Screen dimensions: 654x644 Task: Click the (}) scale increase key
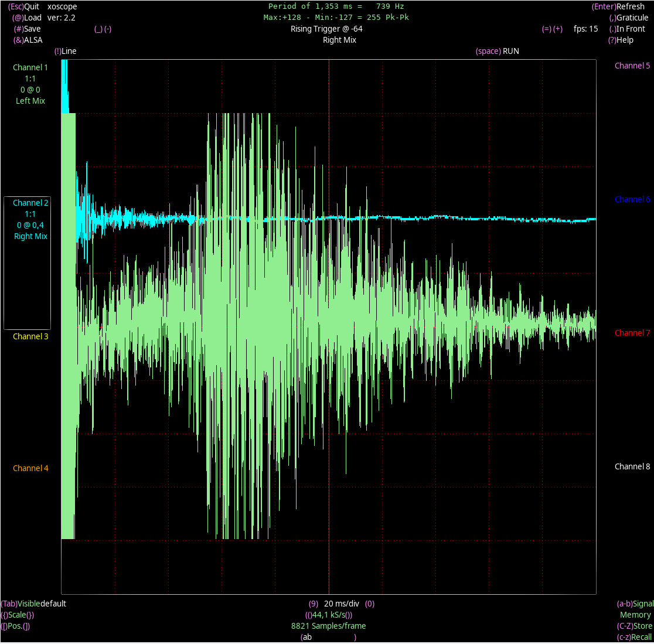pos(30,615)
